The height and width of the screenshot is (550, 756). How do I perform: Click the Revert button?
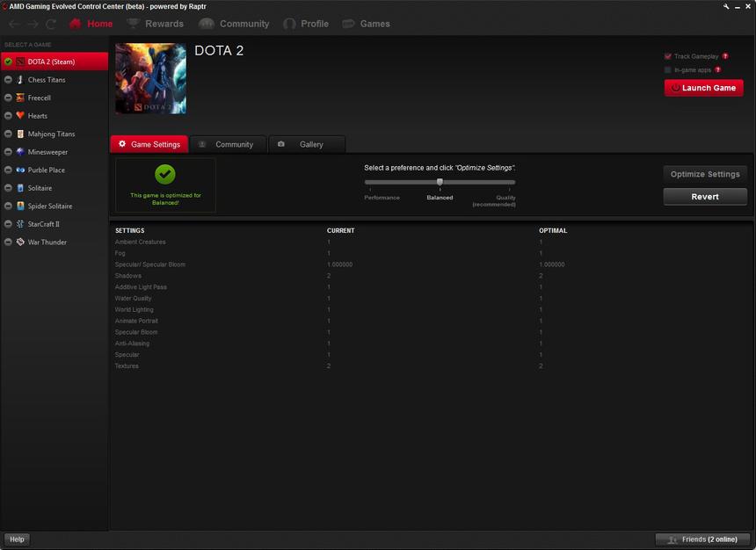[x=704, y=197]
